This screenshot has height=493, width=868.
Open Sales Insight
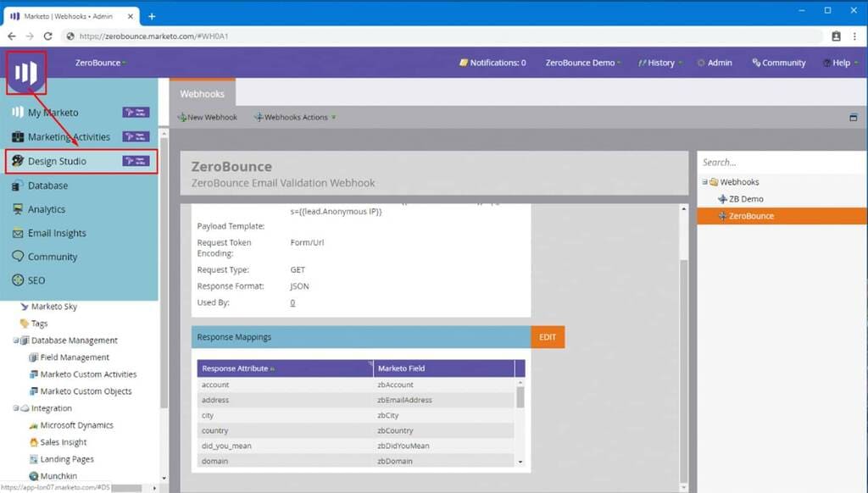pos(63,442)
